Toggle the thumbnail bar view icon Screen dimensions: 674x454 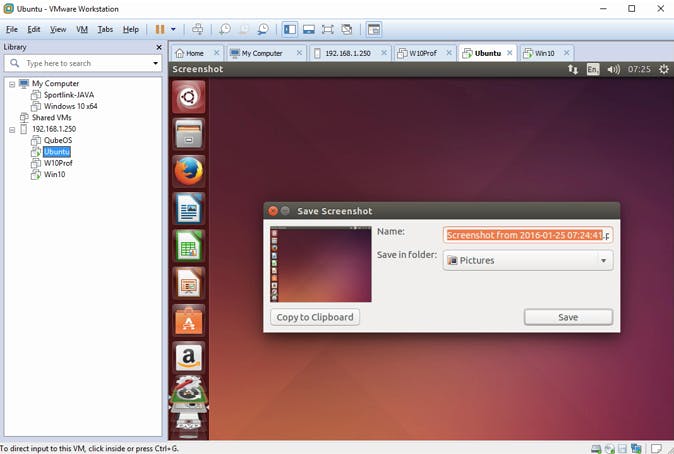(x=309, y=29)
